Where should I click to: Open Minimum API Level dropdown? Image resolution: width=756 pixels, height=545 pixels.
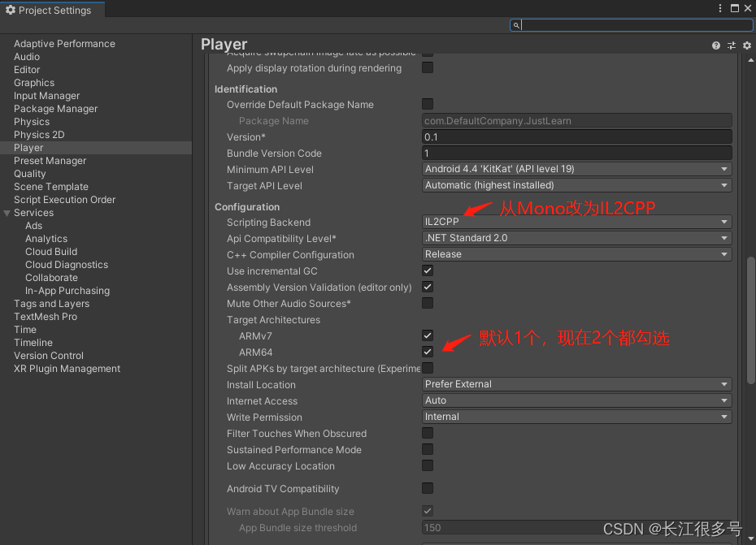point(576,169)
